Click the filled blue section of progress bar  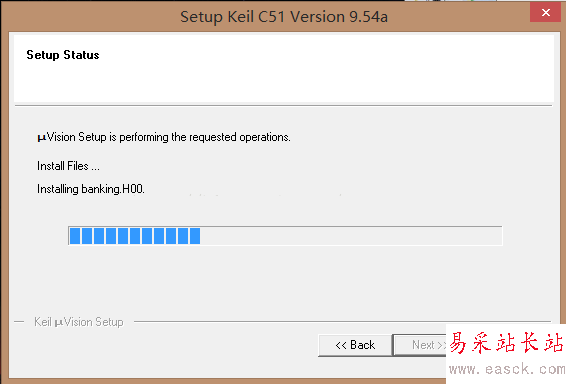coord(135,236)
